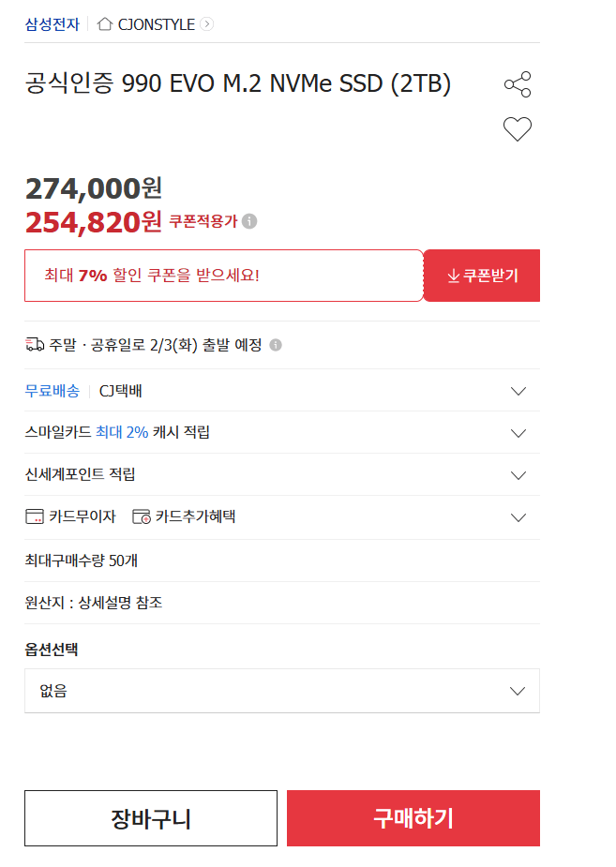Open the 옵션선택 dropdown showing 없음

[282, 692]
